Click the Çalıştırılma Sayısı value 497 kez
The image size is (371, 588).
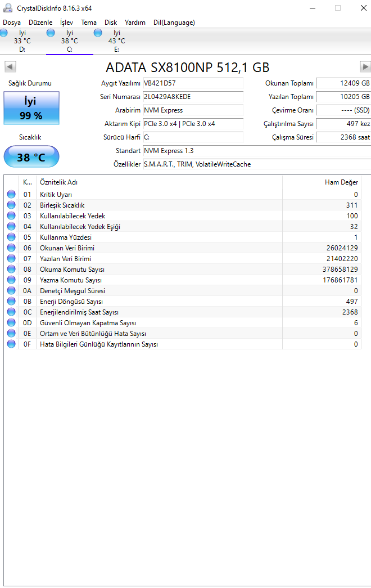tap(343, 124)
